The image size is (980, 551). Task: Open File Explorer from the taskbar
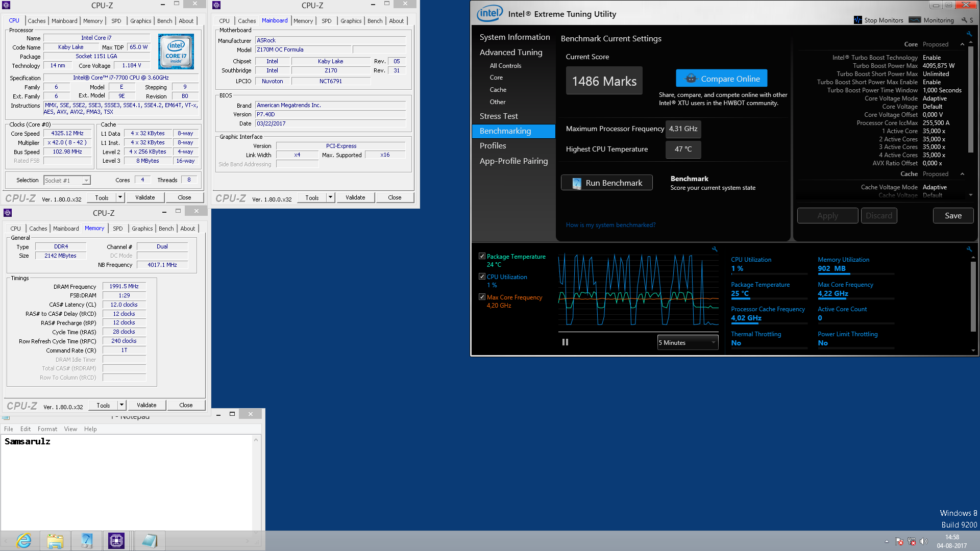[55, 541]
